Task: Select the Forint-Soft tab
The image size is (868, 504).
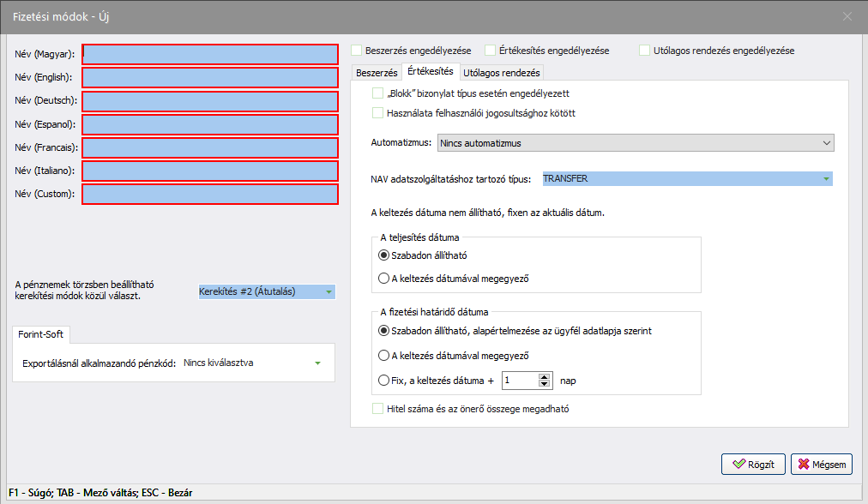Action: point(40,334)
